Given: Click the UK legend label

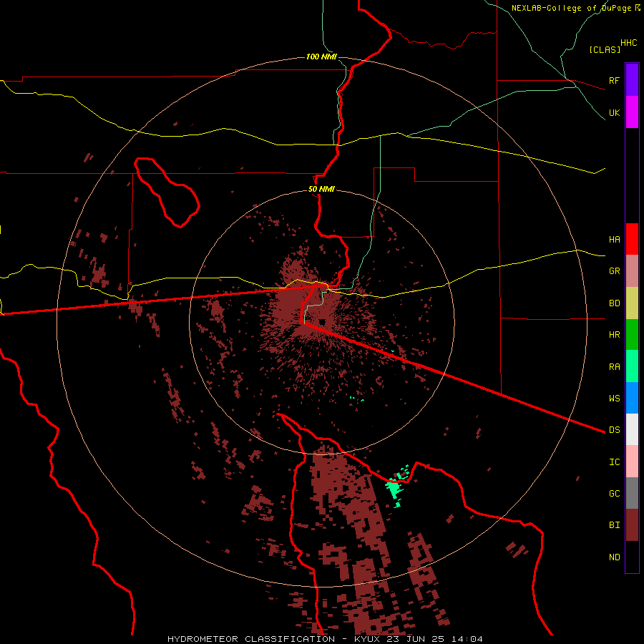Looking at the screenshot, I should (614, 112).
